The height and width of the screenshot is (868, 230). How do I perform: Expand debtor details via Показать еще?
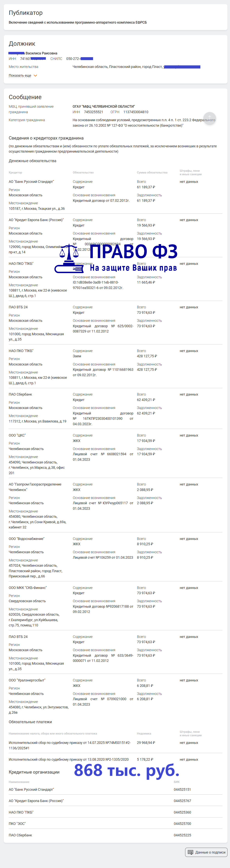pos(20,76)
